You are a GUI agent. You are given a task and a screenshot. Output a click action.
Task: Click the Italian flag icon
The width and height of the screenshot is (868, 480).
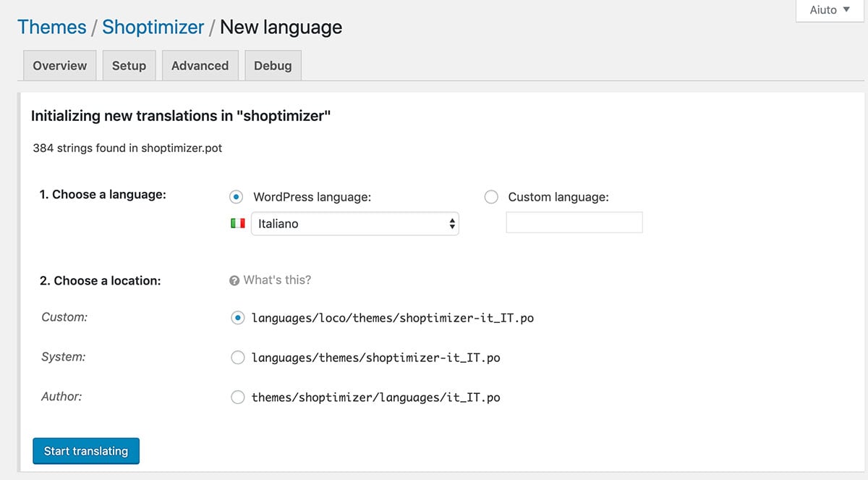237,224
